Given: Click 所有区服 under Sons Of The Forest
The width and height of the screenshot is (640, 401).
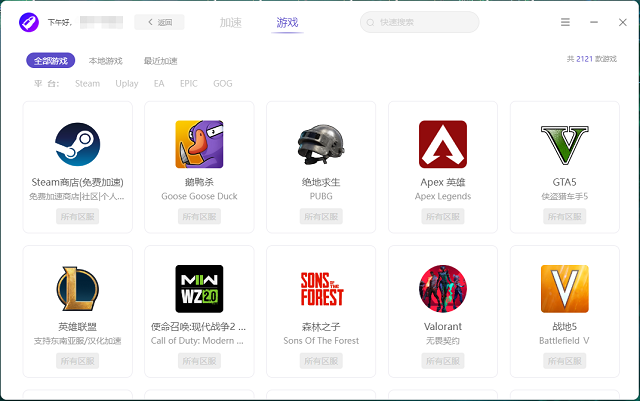Looking at the screenshot, I should (321, 361).
